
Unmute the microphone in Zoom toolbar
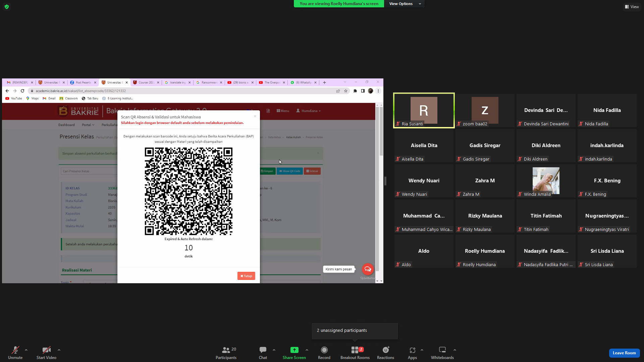15,353
